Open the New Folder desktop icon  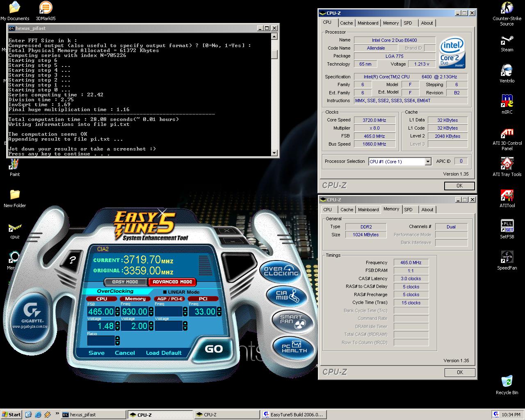tap(15, 198)
